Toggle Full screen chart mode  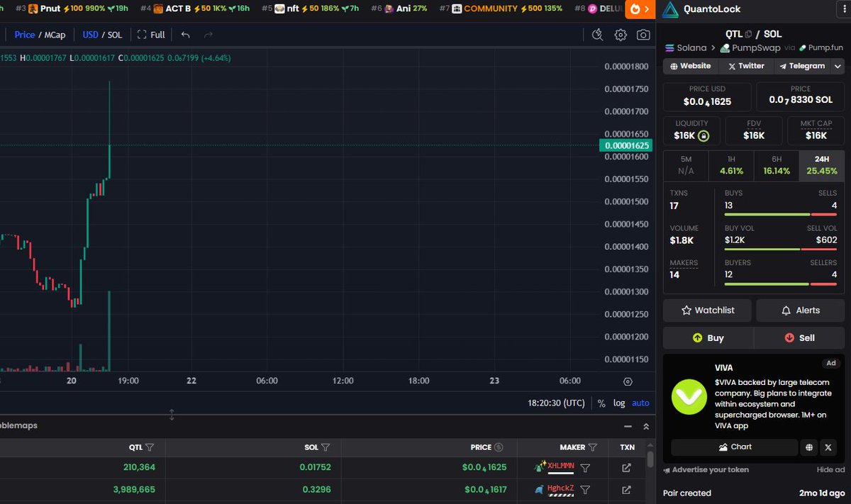(x=151, y=35)
